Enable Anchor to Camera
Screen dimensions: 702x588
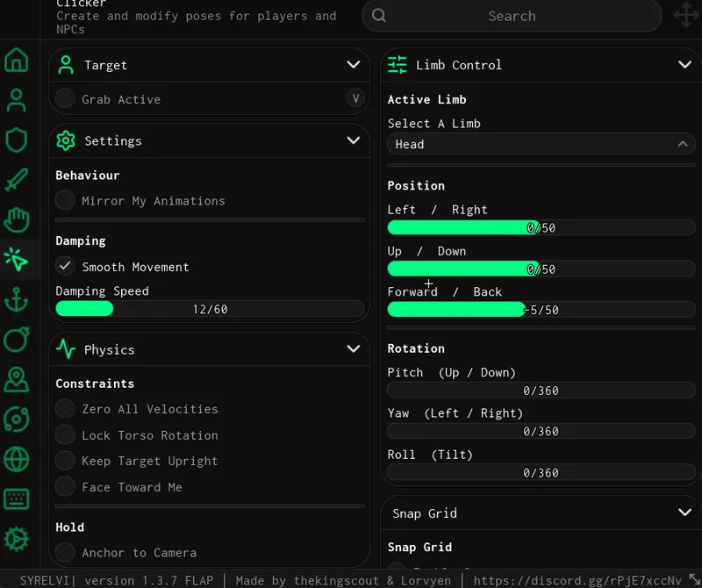[x=65, y=553]
